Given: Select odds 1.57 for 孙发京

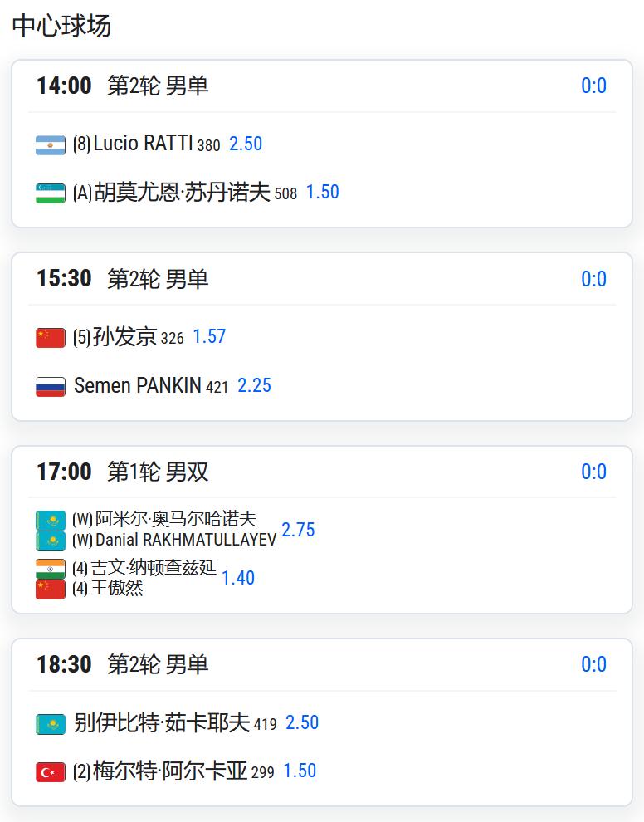Looking at the screenshot, I should [x=209, y=336].
